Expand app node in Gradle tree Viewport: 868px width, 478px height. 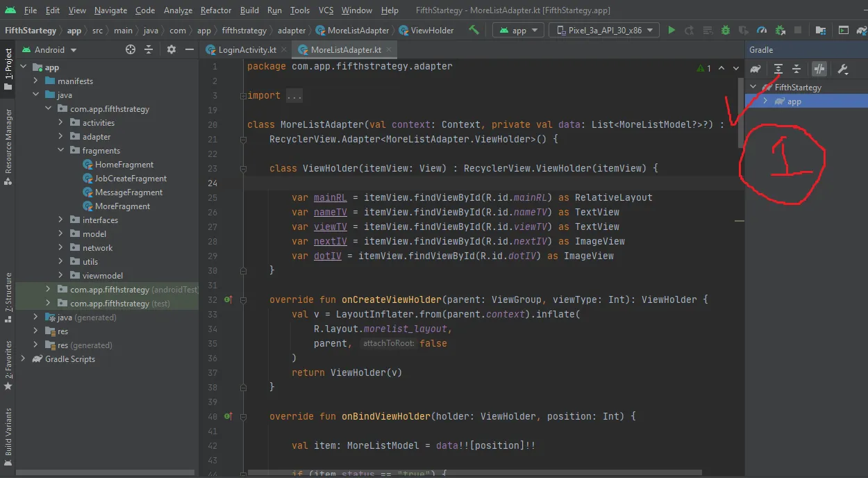[x=765, y=101]
